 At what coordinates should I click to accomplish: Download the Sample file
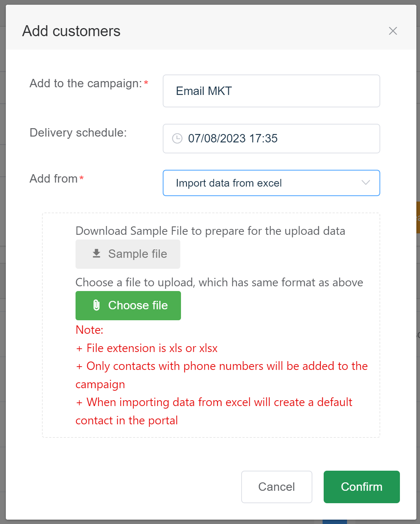128,254
